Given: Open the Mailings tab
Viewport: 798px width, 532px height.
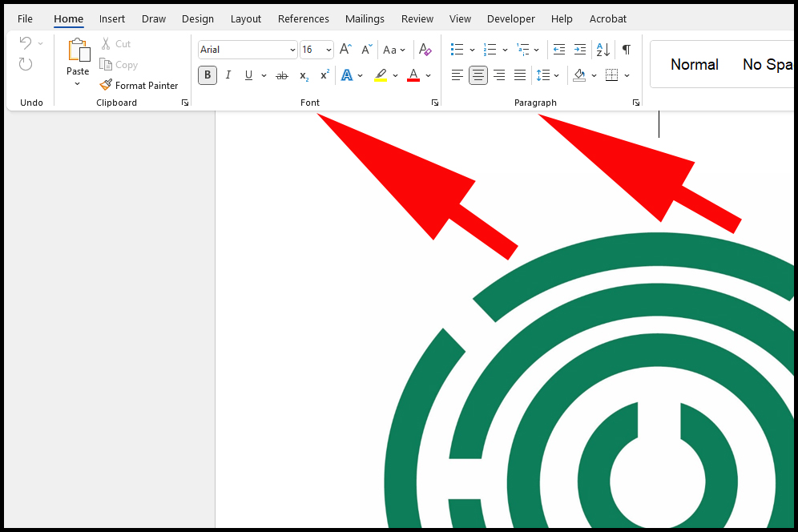Looking at the screenshot, I should (365, 19).
